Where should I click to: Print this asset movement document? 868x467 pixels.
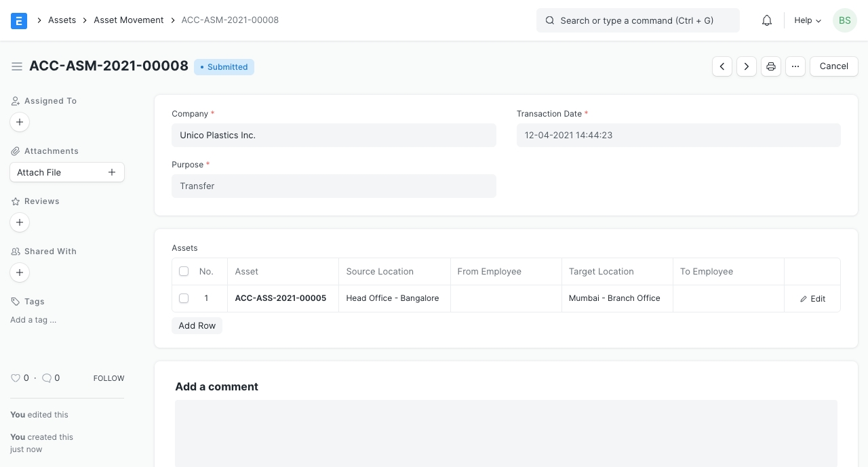point(771,66)
